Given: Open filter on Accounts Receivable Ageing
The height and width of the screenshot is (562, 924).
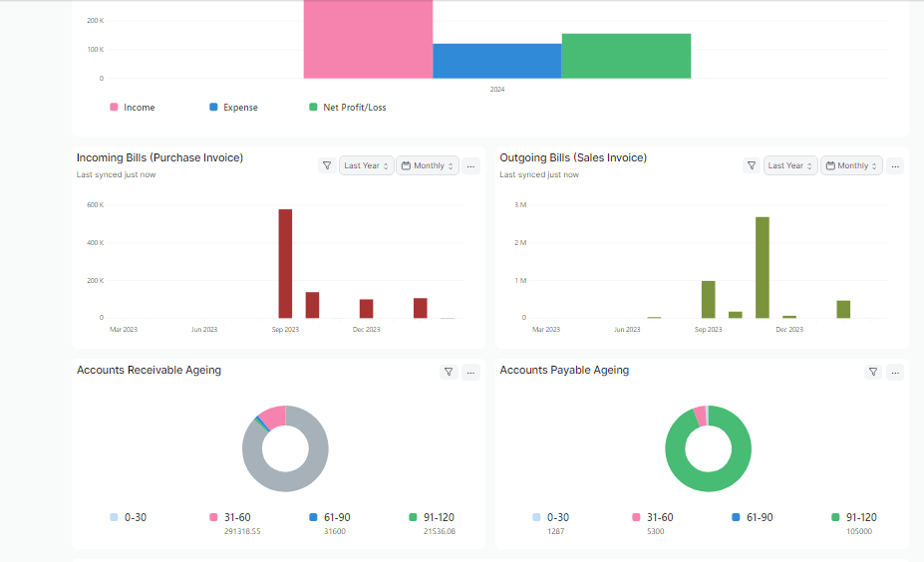Looking at the screenshot, I should pyautogui.click(x=449, y=372).
